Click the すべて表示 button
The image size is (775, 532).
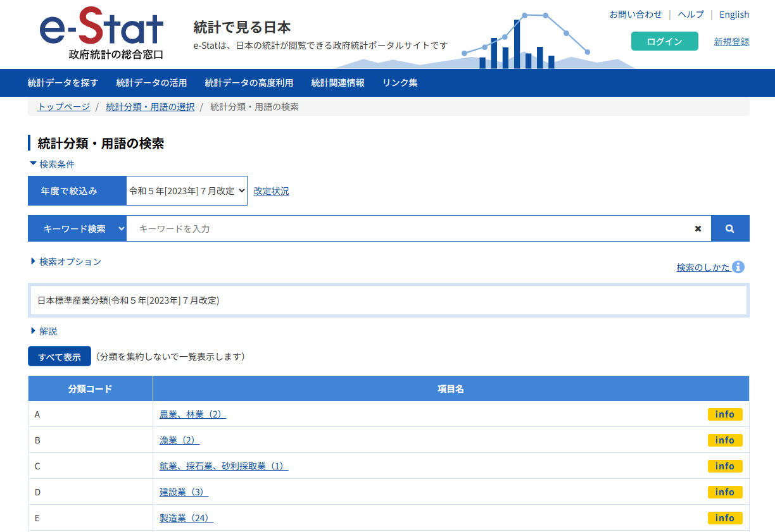(60, 357)
